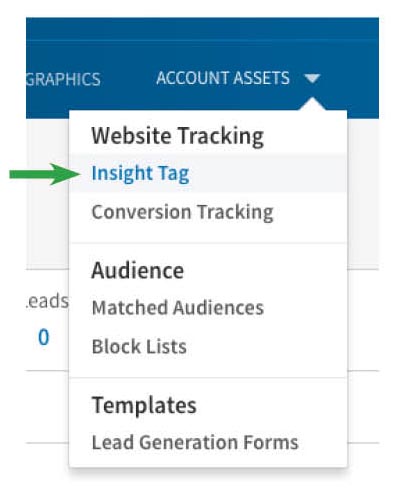Open the blue 0 Leads value link
This screenshot has width=404, height=491.
pyautogui.click(x=44, y=337)
